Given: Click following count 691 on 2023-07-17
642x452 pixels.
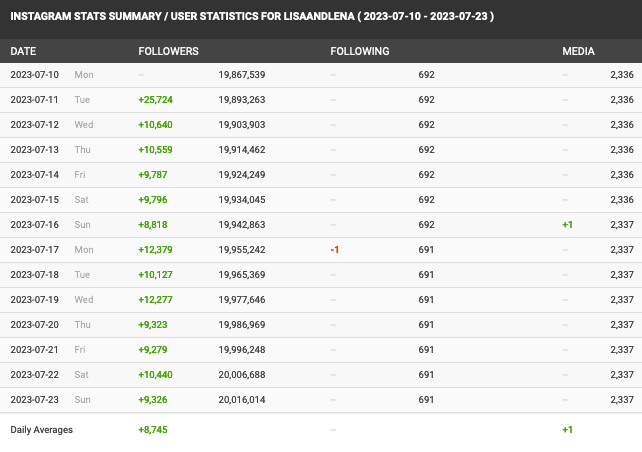Looking at the screenshot, I should [x=426, y=250].
